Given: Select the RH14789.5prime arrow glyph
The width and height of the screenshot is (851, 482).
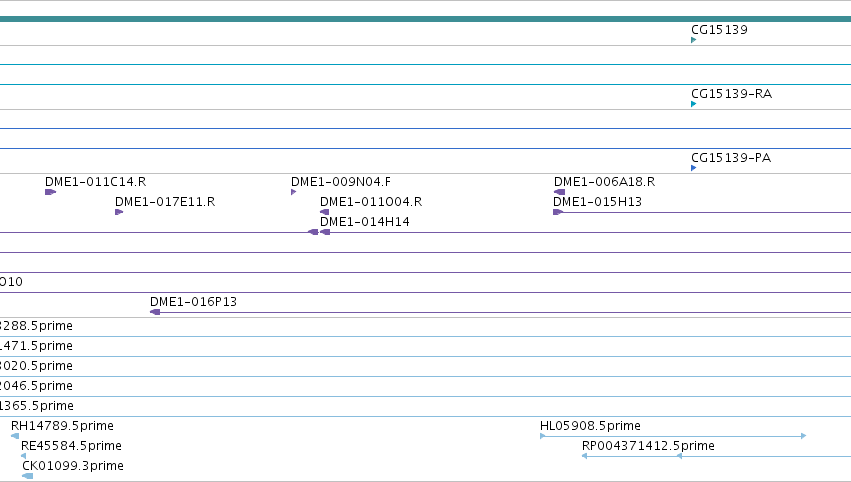Looking at the screenshot, I should point(15,436).
